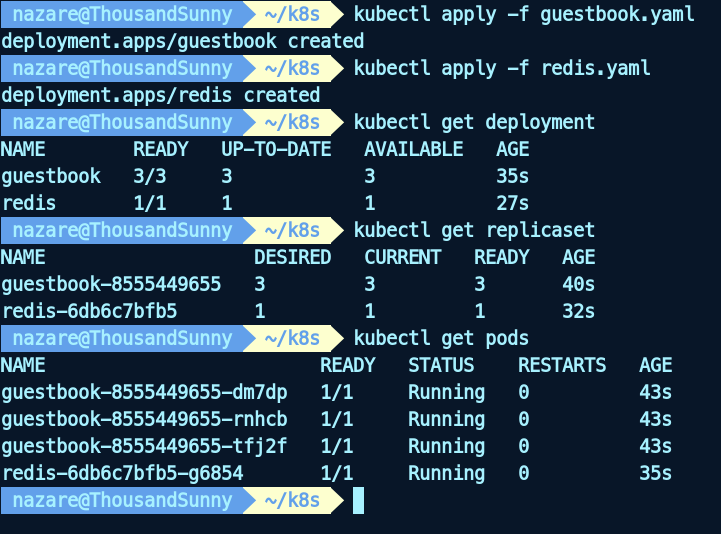This screenshot has height=534, width=721.
Task: Select pod name guestbook-8555449655-tfj2f
Action: click(145, 446)
